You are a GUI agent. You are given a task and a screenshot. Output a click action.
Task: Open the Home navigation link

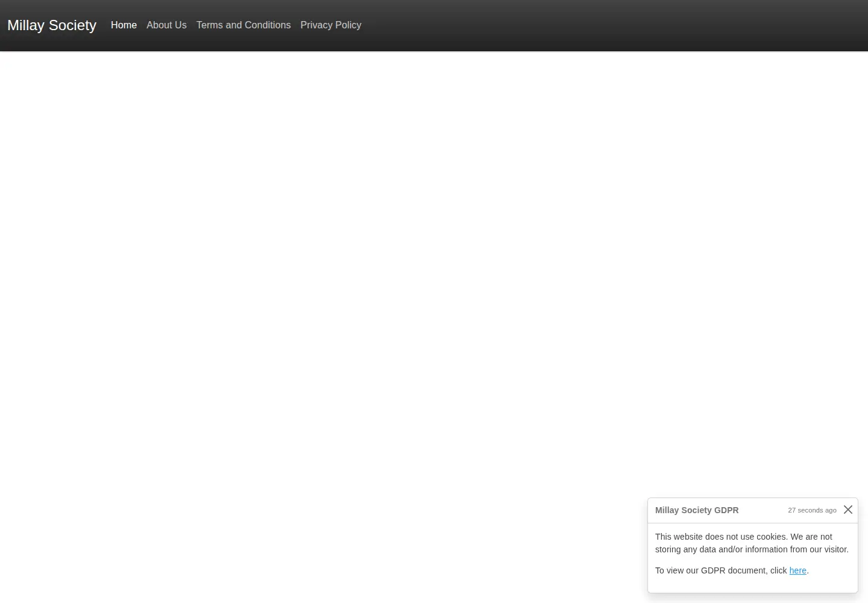[124, 25]
